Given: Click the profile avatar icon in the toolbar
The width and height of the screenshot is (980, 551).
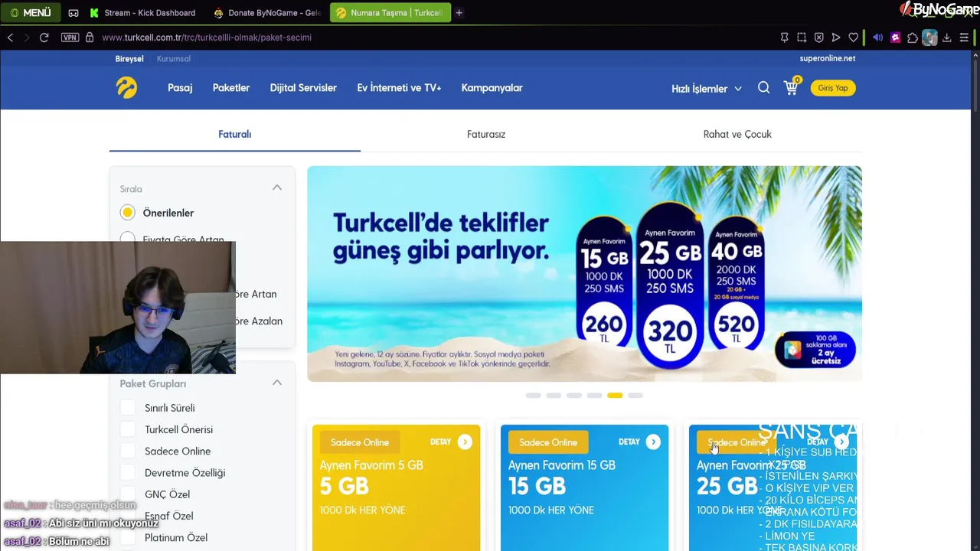Looking at the screenshot, I should (x=929, y=37).
